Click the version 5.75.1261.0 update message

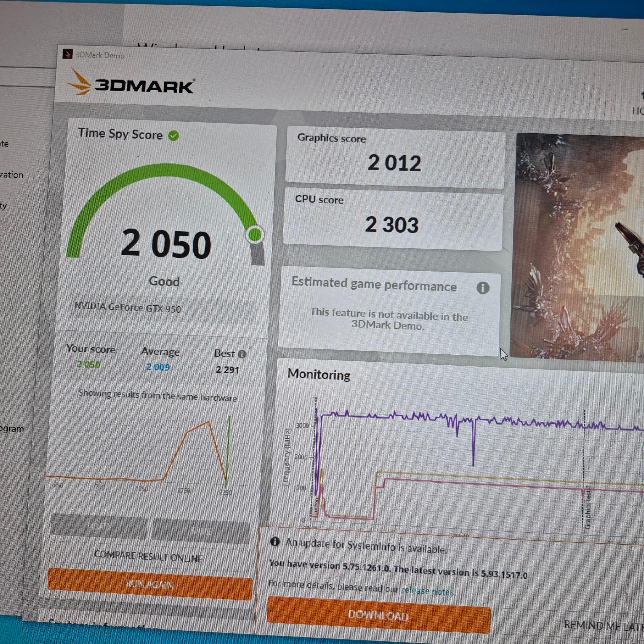point(398,569)
